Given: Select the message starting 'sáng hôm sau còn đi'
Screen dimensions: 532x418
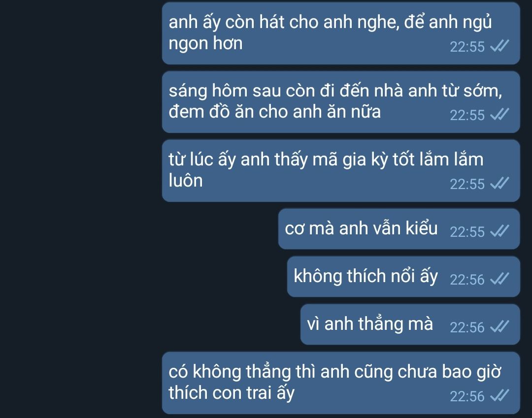Looking at the screenshot, I should pyautogui.click(x=341, y=102).
